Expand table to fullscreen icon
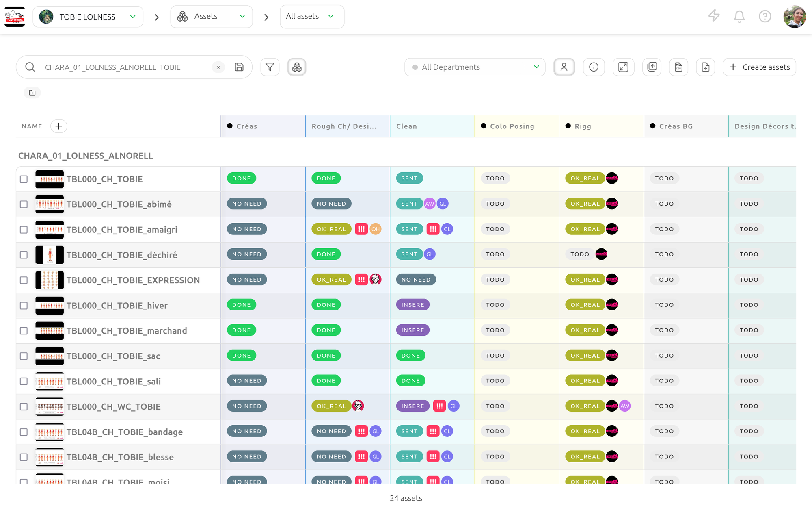Image resolution: width=812 pixels, height=508 pixels. coord(623,67)
